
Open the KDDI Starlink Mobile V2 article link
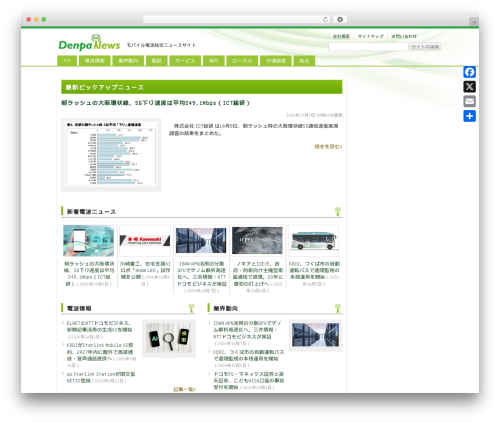click(100, 352)
